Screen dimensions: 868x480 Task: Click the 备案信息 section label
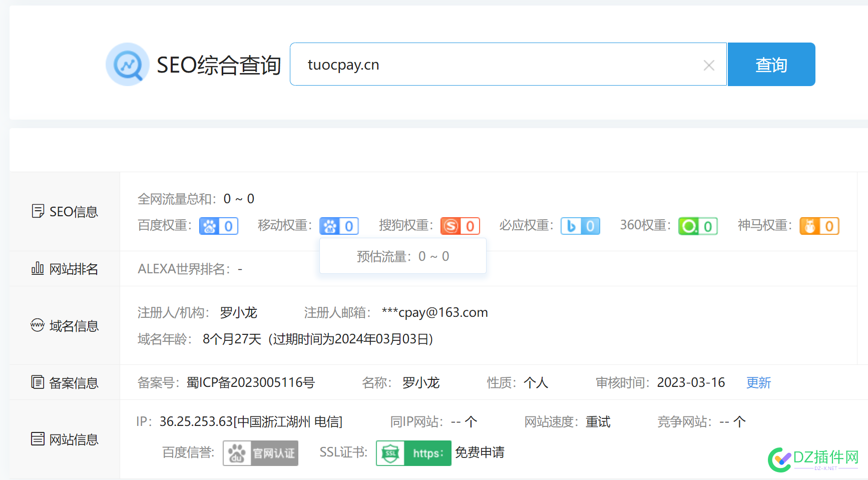click(x=74, y=383)
